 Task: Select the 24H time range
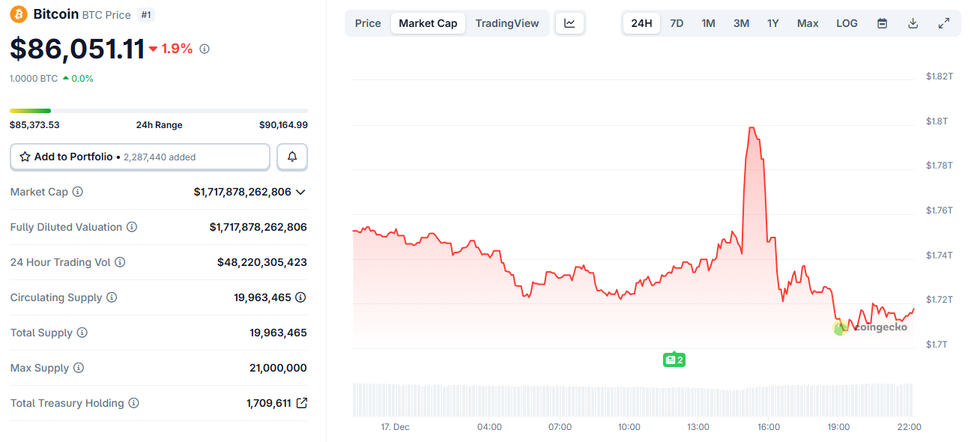[641, 23]
